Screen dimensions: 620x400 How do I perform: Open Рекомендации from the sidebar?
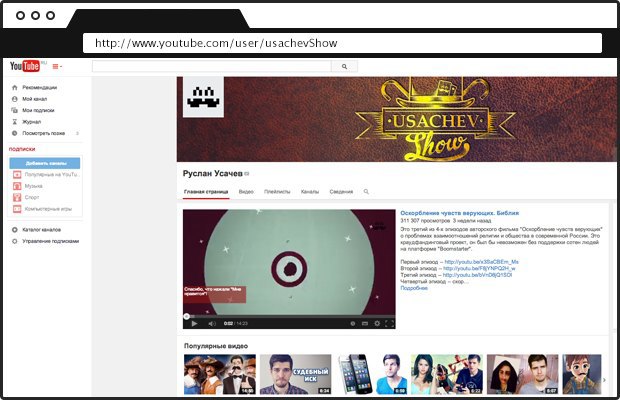[x=40, y=89]
